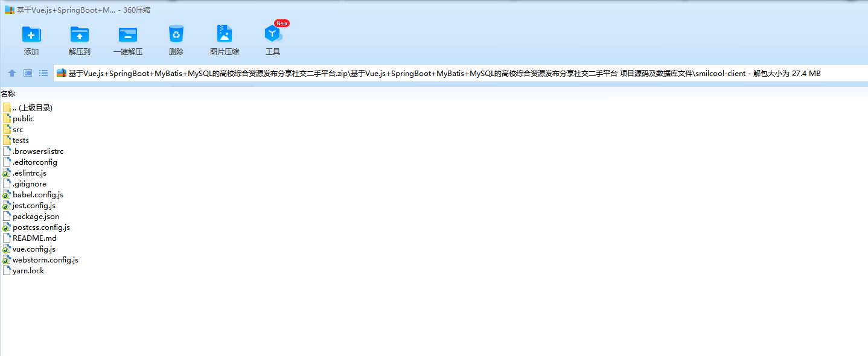Viewport: 868px width, 356px height.
Task: Switch to the icon view mode button
Action: click(28, 73)
